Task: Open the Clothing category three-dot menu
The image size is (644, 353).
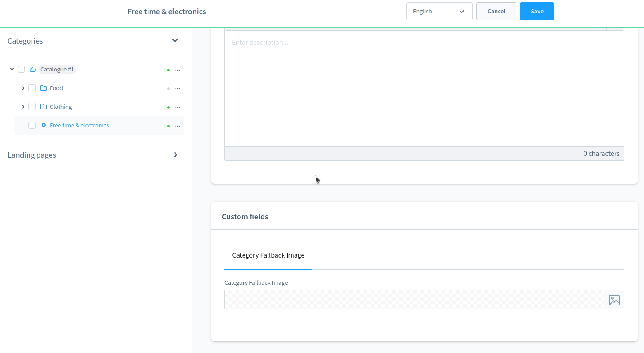Action: click(x=178, y=107)
